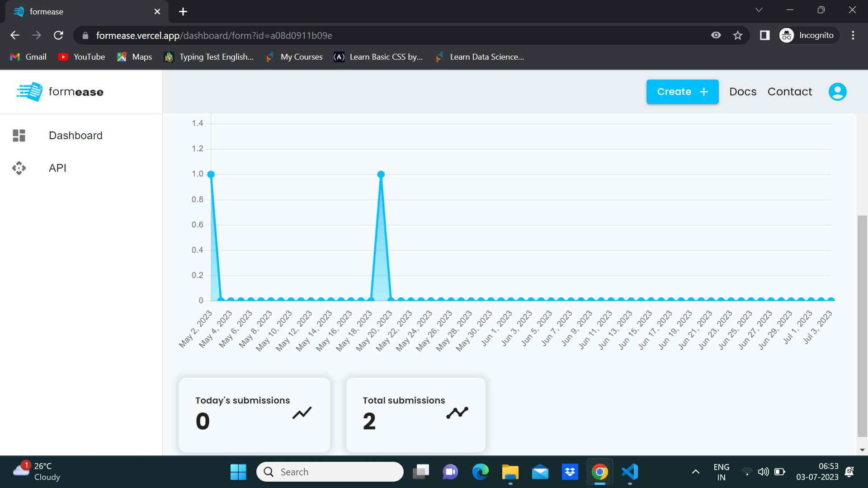Click the May 2 data point at 1.0

click(x=211, y=174)
